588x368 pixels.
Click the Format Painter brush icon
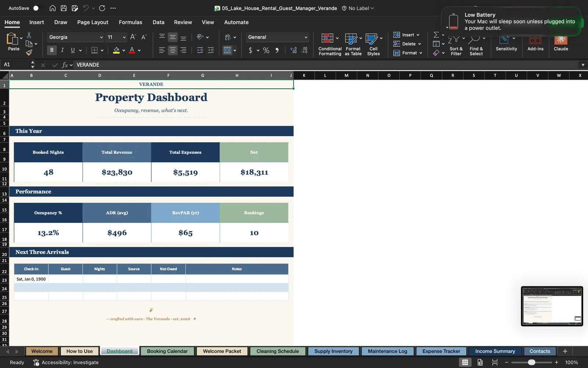click(x=29, y=53)
